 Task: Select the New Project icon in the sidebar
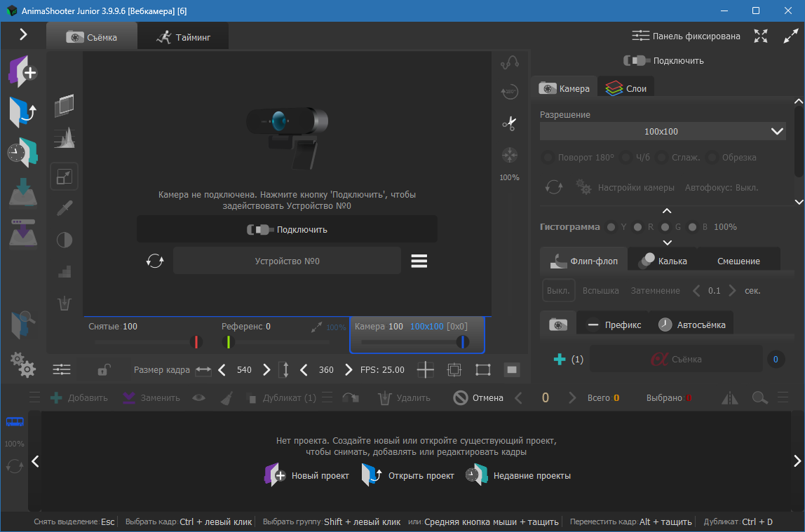point(21,71)
